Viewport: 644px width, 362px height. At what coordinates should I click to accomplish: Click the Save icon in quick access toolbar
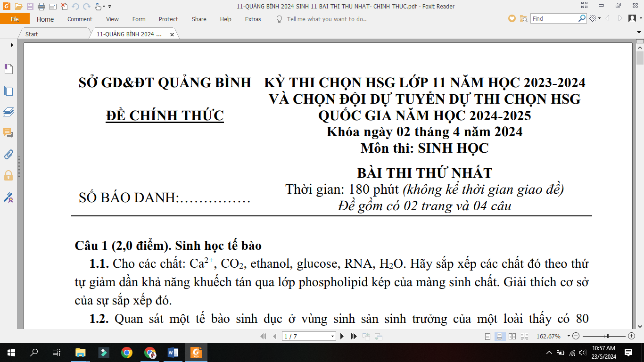[30, 7]
